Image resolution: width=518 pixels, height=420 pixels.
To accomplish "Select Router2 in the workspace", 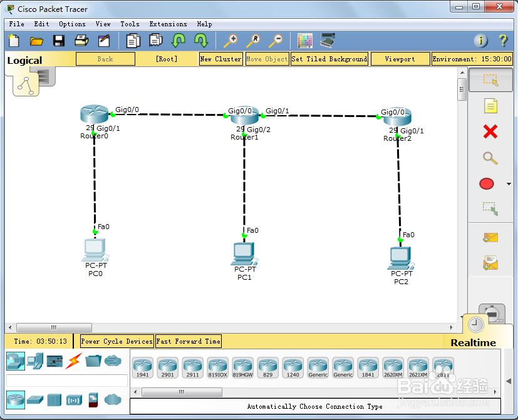I will click(397, 116).
